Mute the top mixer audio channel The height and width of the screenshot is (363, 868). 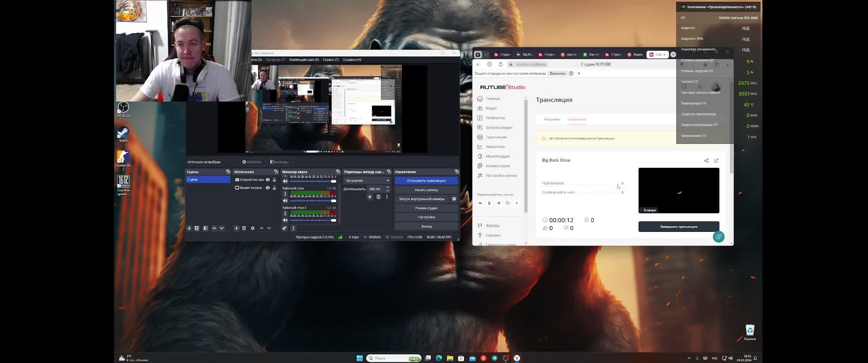pyautogui.click(x=285, y=181)
